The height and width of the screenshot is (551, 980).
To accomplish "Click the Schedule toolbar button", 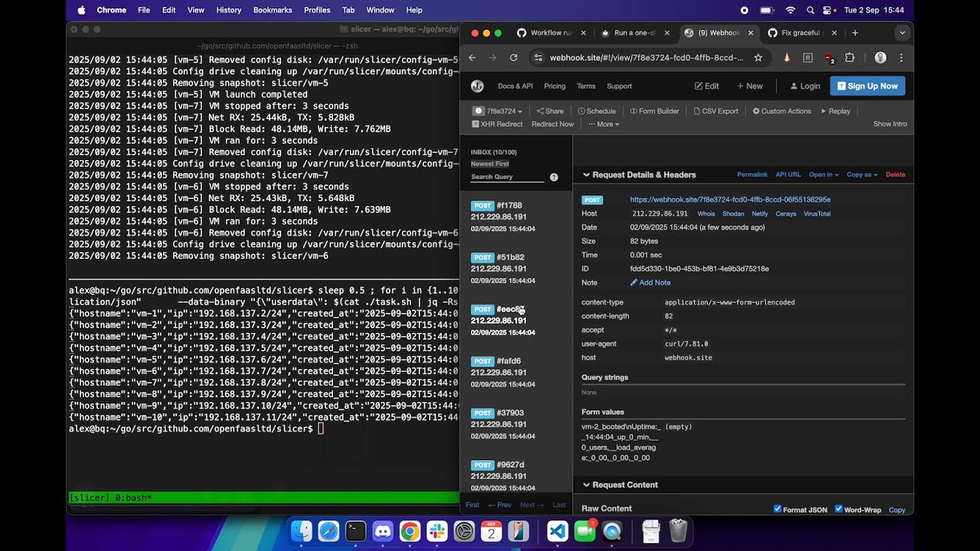I will [x=596, y=111].
